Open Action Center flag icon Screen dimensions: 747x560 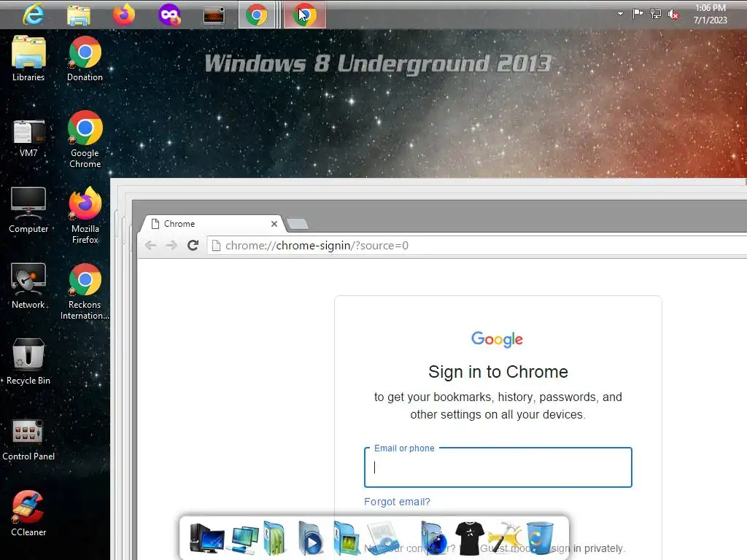[x=638, y=14]
